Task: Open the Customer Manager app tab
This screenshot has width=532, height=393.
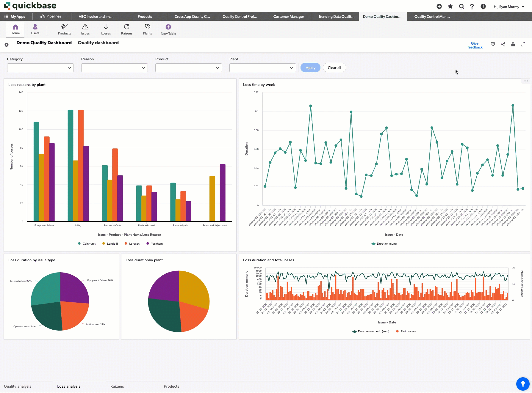Action: tap(288, 17)
